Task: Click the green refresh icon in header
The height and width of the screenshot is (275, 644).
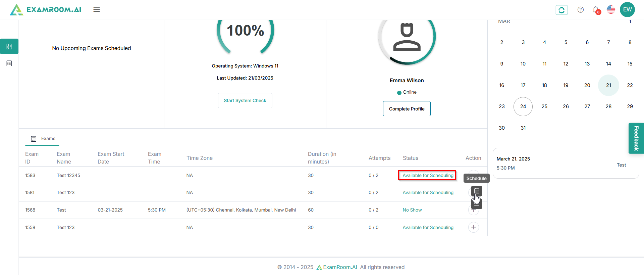Action: pyautogui.click(x=561, y=10)
